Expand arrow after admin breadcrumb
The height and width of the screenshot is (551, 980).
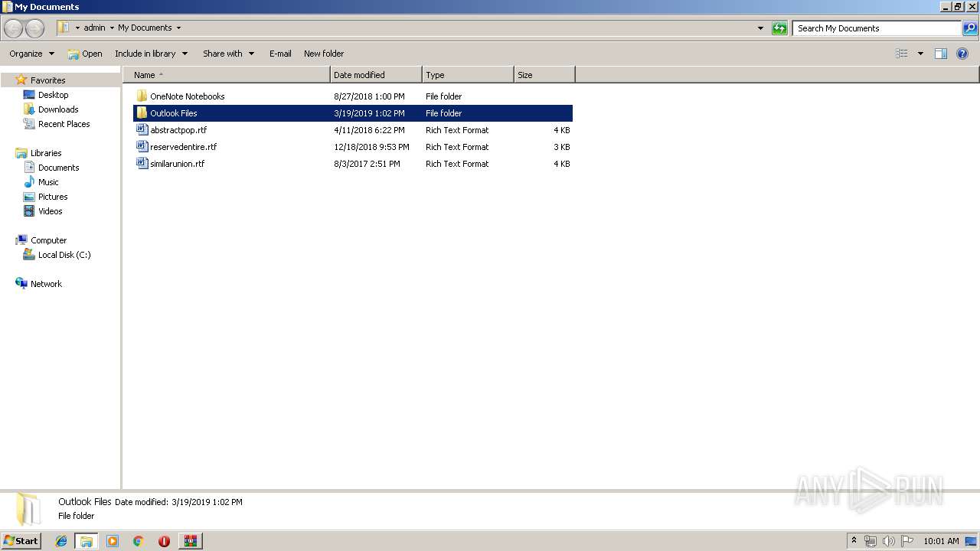pyautogui.click(x=112, y=28)
